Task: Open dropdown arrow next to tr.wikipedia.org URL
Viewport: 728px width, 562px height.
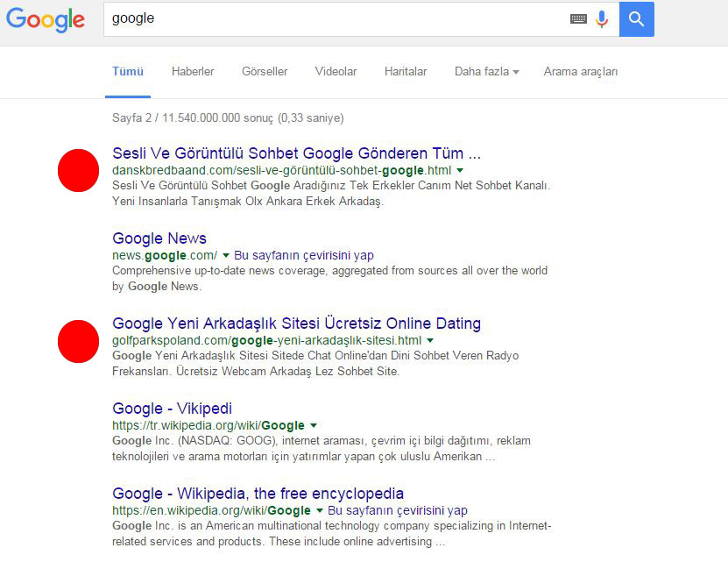Action: 314,426
